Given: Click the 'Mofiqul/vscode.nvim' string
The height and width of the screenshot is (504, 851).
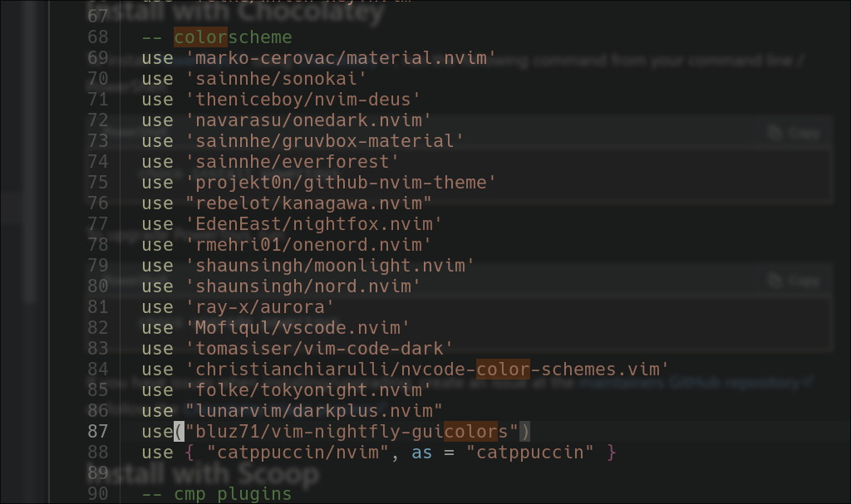Looking at the screenshot, I should [298, 328].
